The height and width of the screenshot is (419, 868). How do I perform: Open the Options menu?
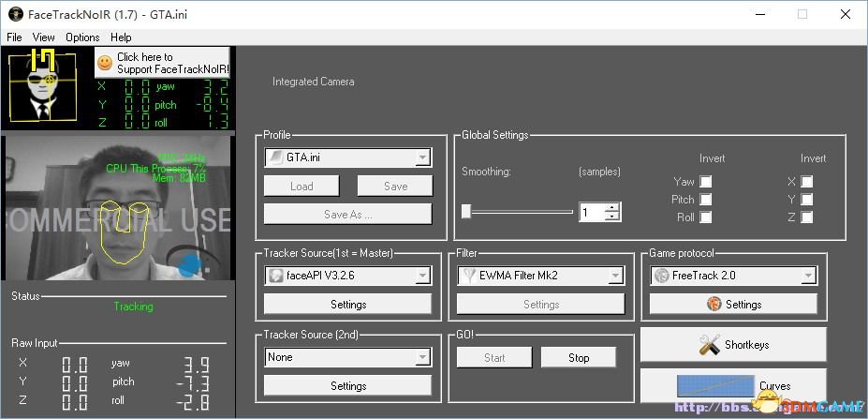click(82, 37)
